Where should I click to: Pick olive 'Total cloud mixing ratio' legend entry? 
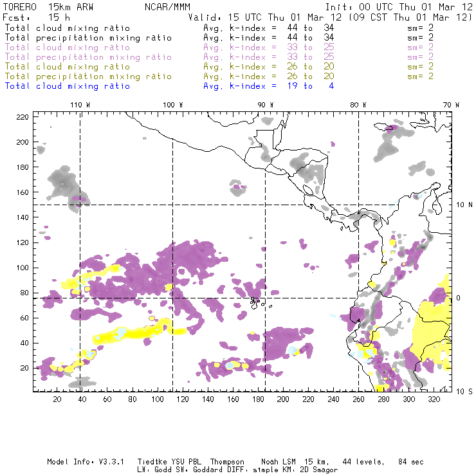pos(68,66)
